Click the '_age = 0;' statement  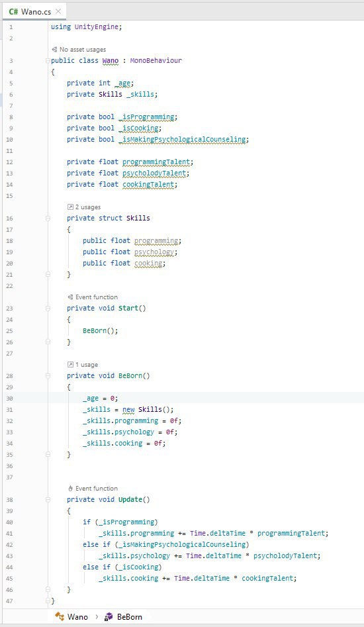coord(101,399)
